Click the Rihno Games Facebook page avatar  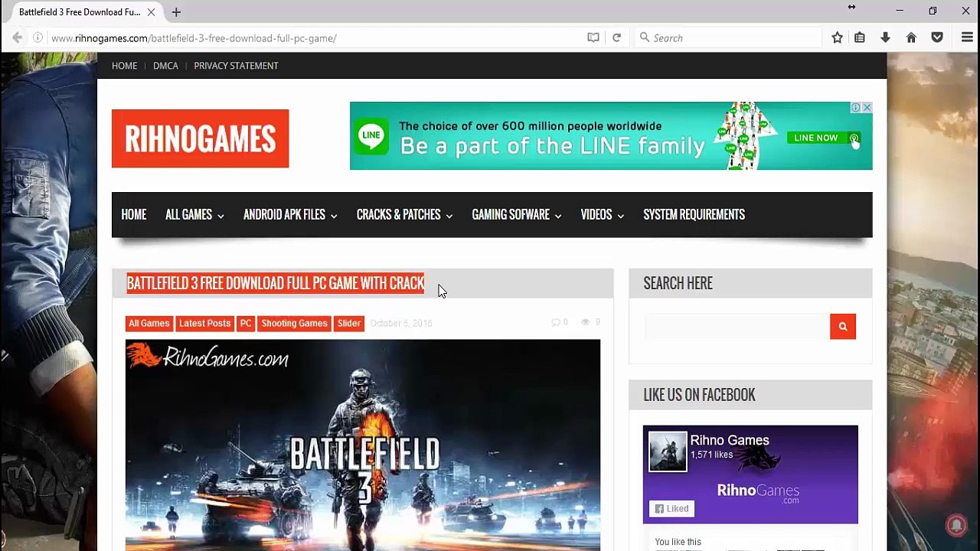[668, 452]
